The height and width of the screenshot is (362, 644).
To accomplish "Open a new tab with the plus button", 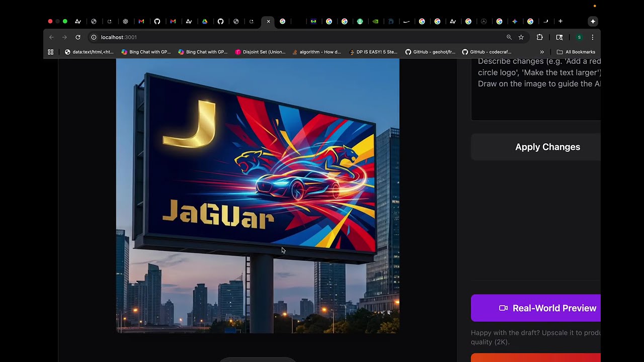I will 560,21.
